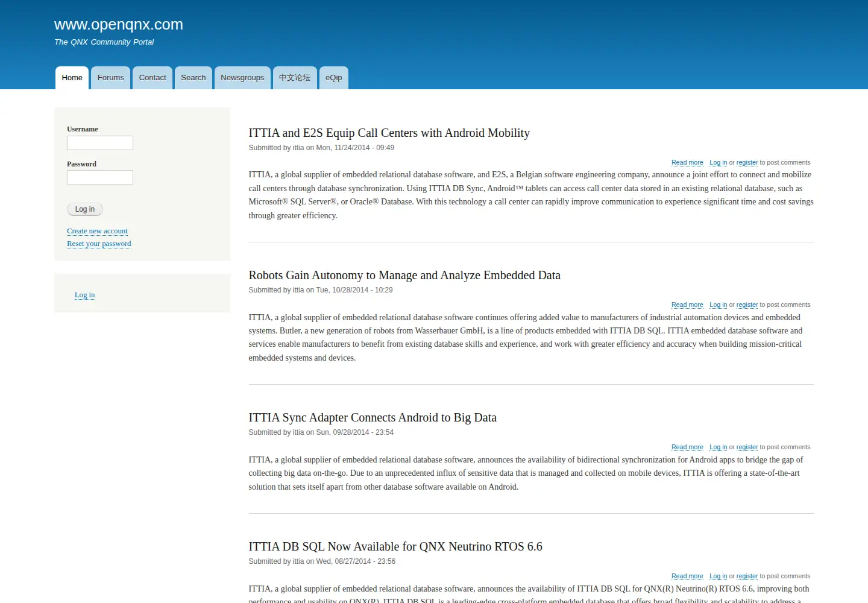
Task: Click register under QNX Neutrino RTOS article
Action: click(747, 576)
